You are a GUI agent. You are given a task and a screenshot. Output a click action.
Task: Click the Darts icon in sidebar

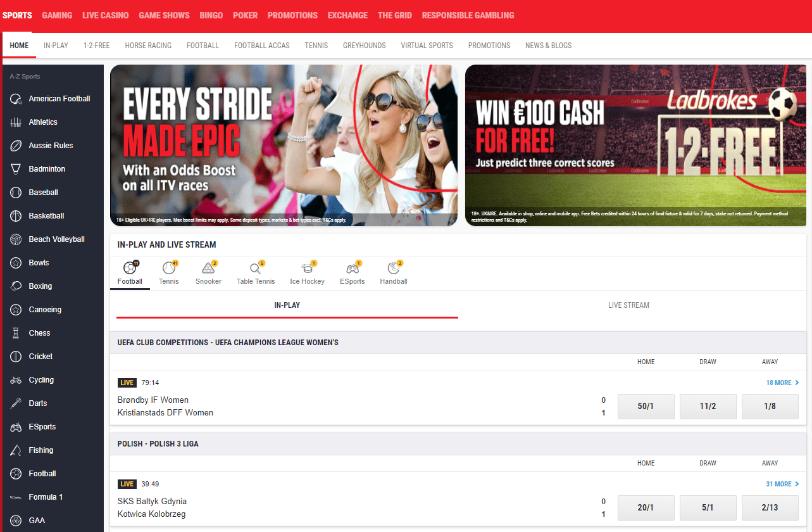click(x=16, y=403)
